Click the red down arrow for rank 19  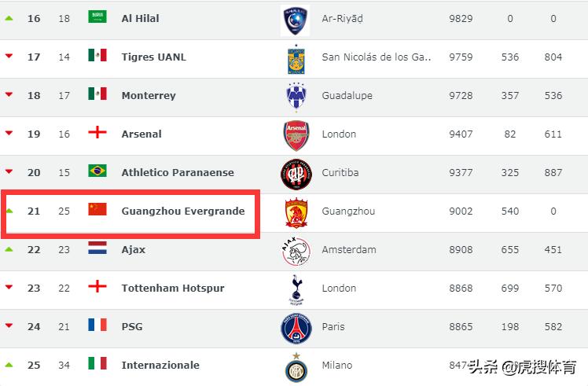9,134
